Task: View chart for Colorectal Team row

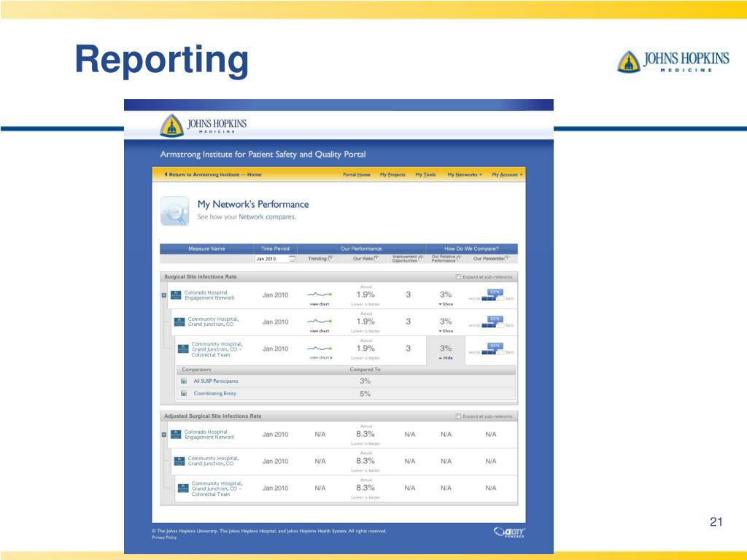Action: tap(321, 357)
